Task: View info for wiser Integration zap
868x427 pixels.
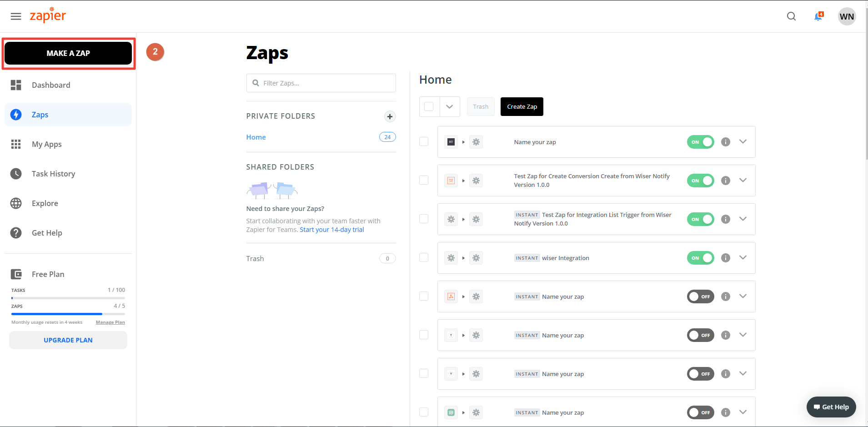Action: (x=726, y=258)
